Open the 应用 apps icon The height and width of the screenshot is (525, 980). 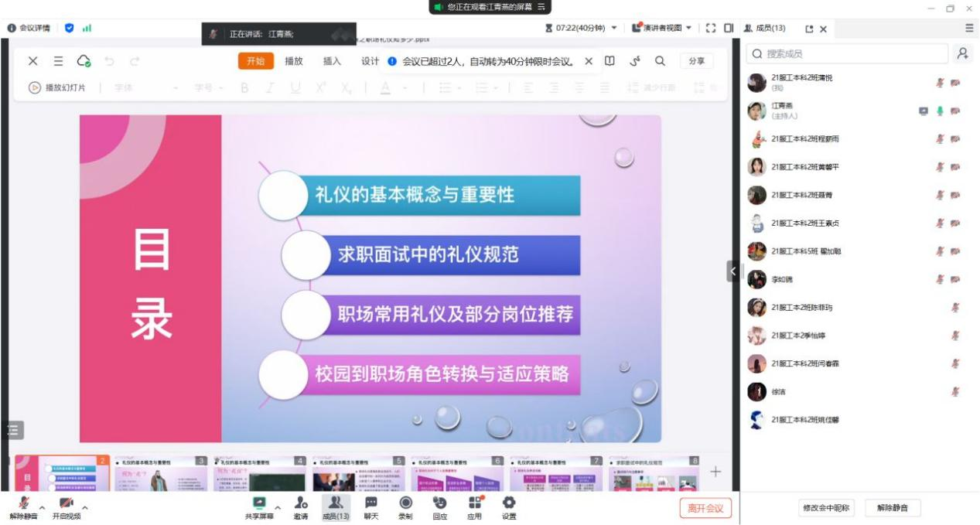click(x=474, y=506)
